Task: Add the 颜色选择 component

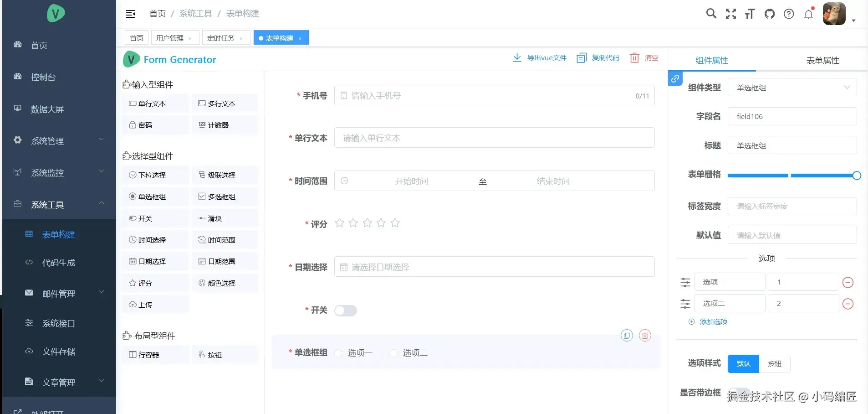Action: click(x=225, y=283)
